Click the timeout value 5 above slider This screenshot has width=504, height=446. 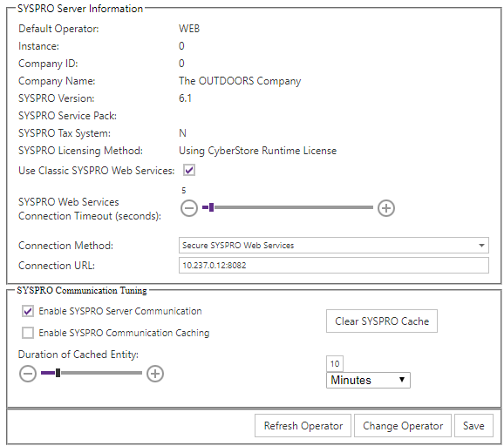183,191
